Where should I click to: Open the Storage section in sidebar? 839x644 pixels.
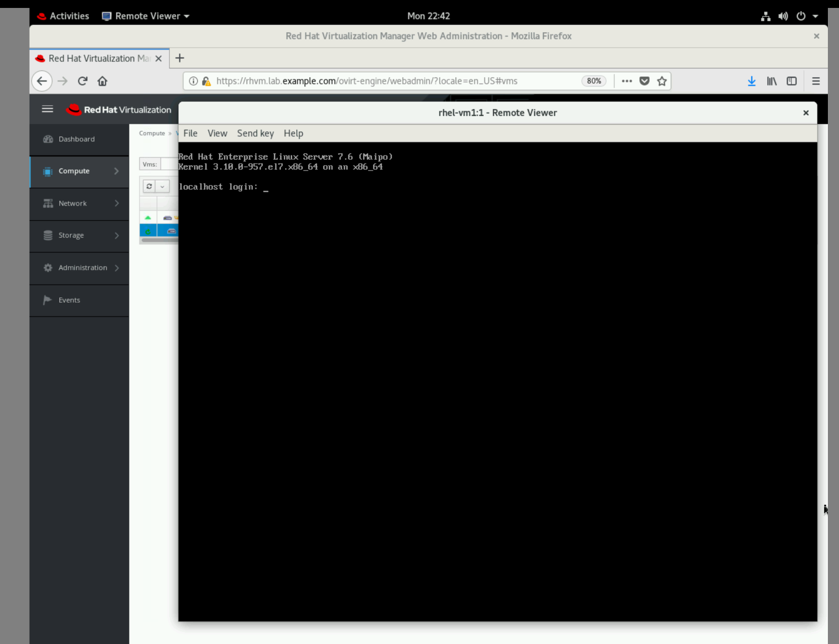pos(79,235)
